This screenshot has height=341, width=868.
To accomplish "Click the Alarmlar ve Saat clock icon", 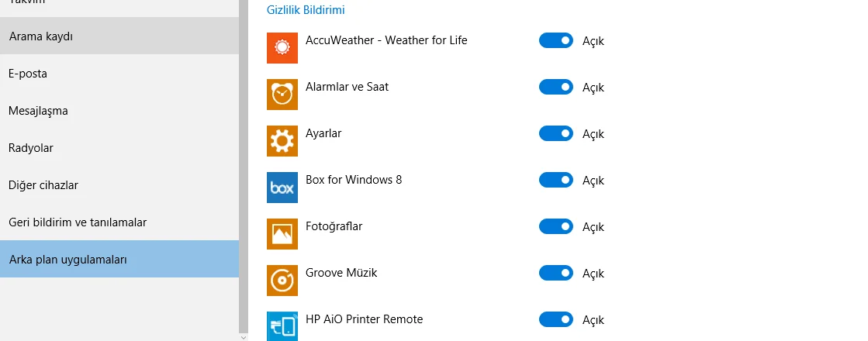I will (282, 95).
